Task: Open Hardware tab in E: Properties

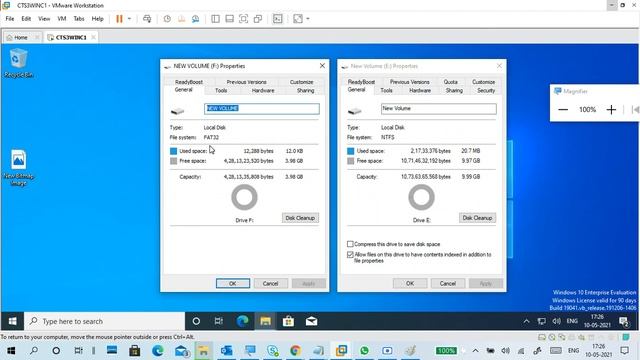Action: click(420, 91)
